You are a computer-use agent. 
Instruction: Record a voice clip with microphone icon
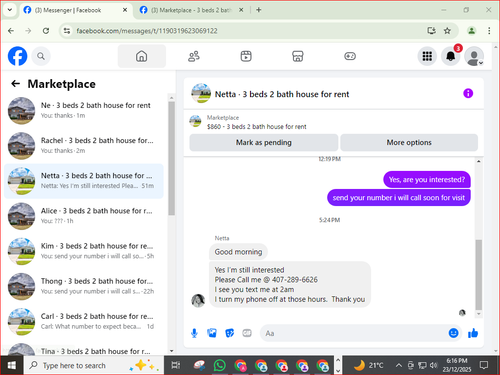click(x=194, y=333)
